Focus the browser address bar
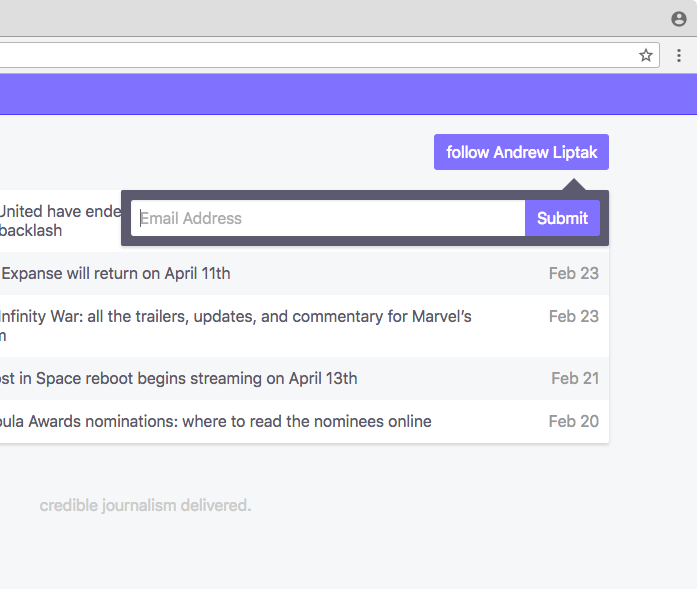Viewport: 697px width, 589px height. (300, 55)
